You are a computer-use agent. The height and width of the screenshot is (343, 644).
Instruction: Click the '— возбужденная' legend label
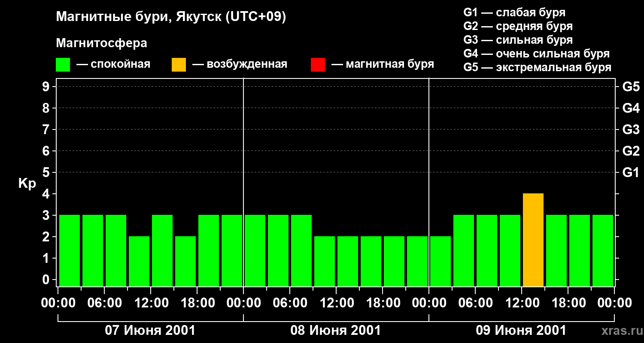(x=240, y=65)
